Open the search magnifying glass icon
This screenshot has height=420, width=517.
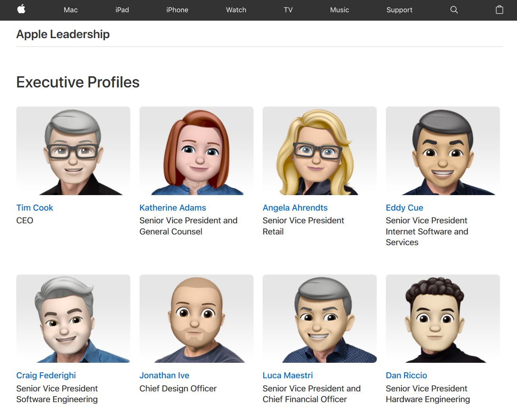[x=454, y=10]
